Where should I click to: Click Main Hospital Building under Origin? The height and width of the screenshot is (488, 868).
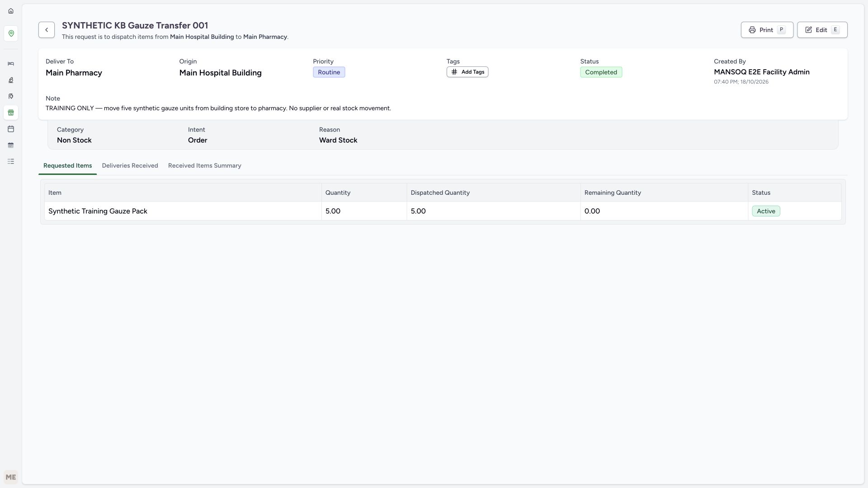tap(220, 73)
